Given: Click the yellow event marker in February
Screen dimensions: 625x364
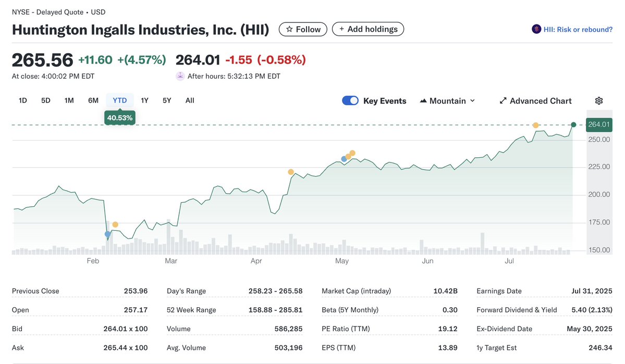Looking at the screenshot, I should [x=115, y=224].
